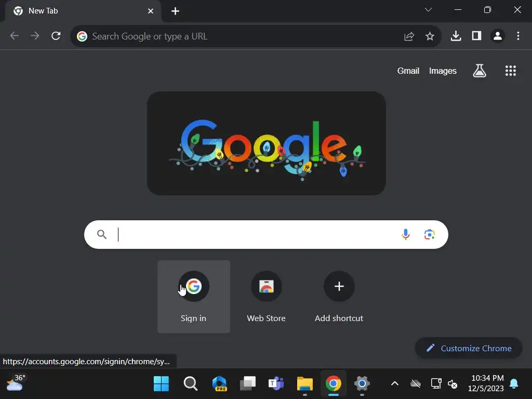Open the notifications bell icon
The width and height of the screenshot is (532, 399).
[514, 384]
